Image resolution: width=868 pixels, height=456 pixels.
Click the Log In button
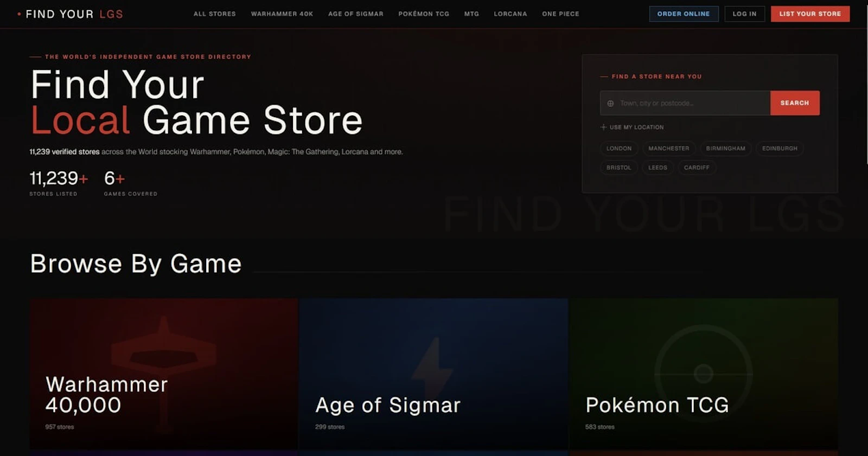[744, 14]
